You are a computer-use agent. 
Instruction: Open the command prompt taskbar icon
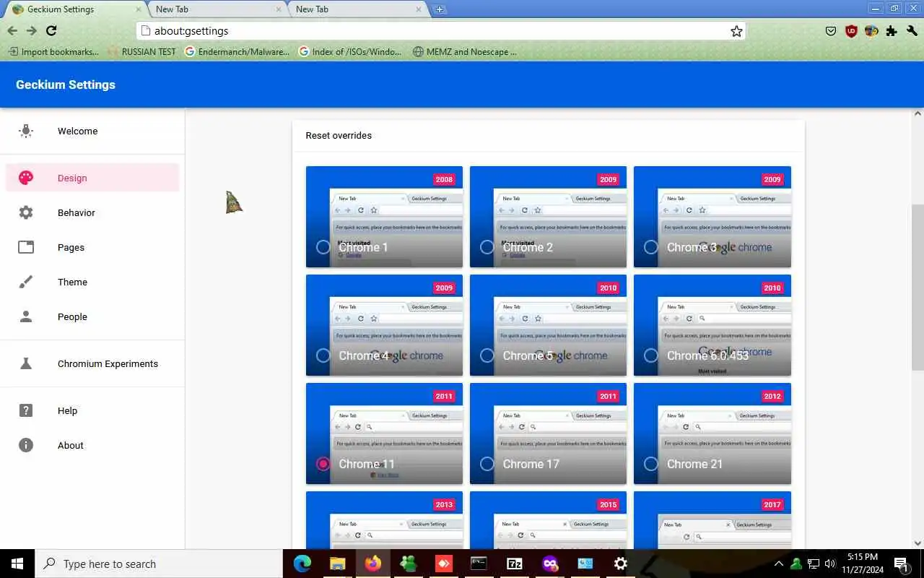(479, 564)
